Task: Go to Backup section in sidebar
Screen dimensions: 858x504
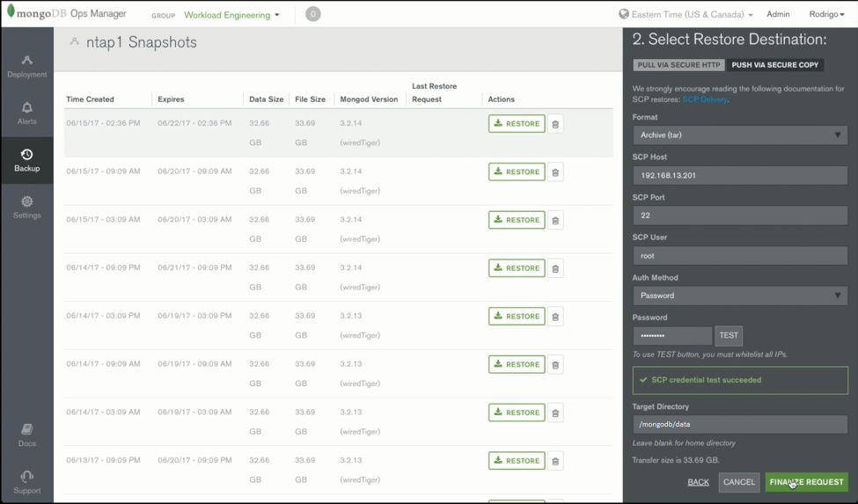Action: [x=26, y=160]
